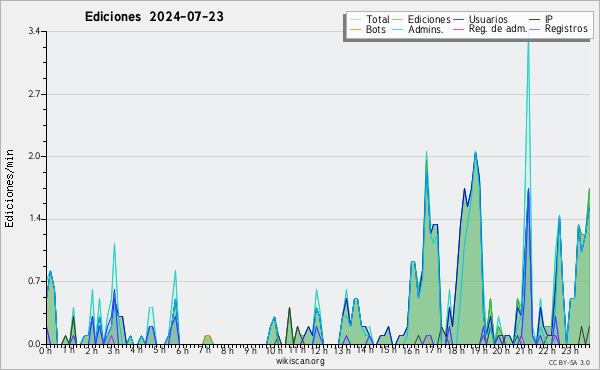600x370 pixels.
Task: Click the "13 h" hour label
Action: coord(342,350)
